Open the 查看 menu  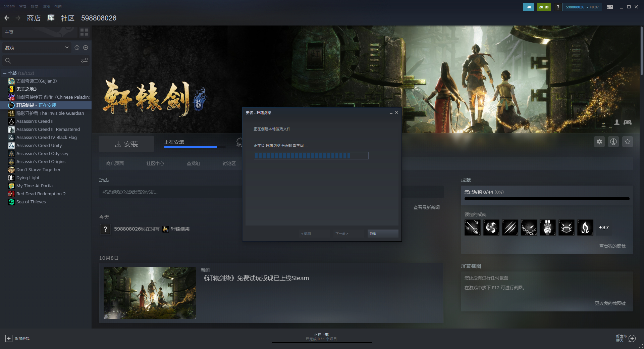pyautogui.click(x=23, y=6)
